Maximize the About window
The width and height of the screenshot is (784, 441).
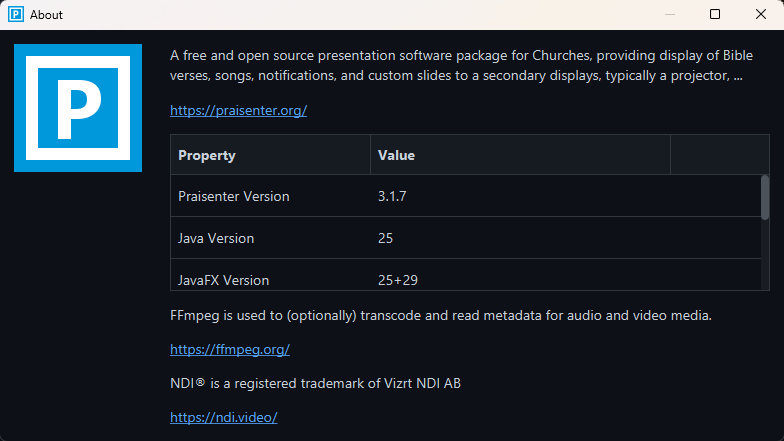[x=715, y=14]
